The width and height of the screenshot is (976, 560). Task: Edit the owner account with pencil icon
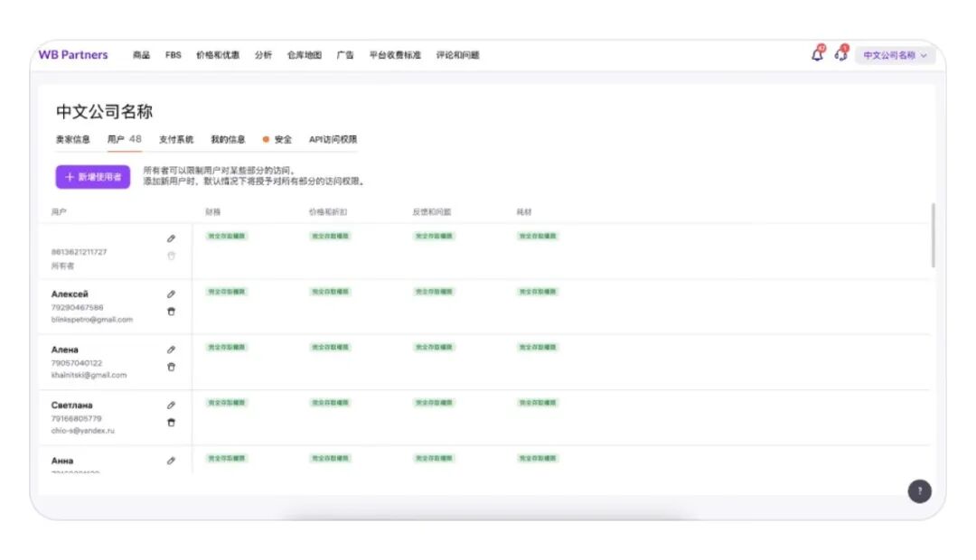(x=171, y=238)
